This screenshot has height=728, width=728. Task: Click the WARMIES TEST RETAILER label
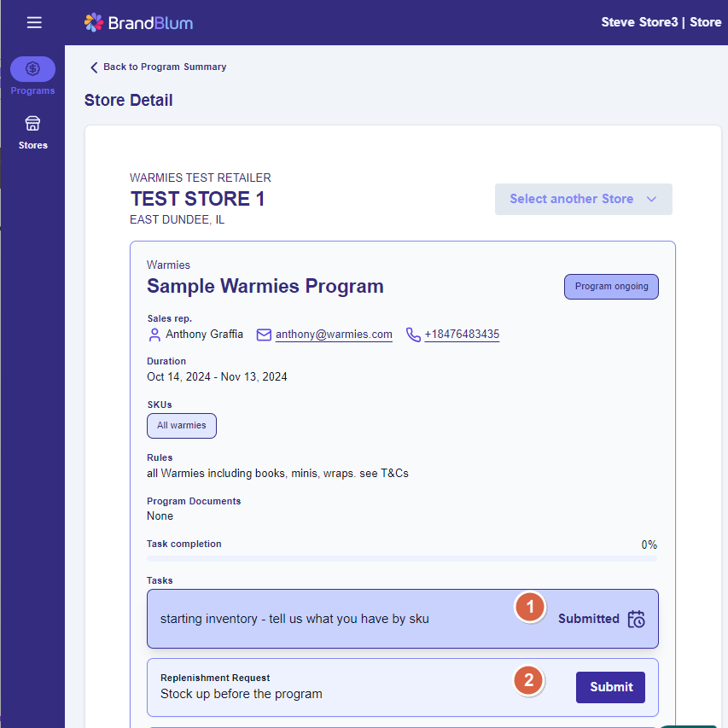[x=200, y=178]
